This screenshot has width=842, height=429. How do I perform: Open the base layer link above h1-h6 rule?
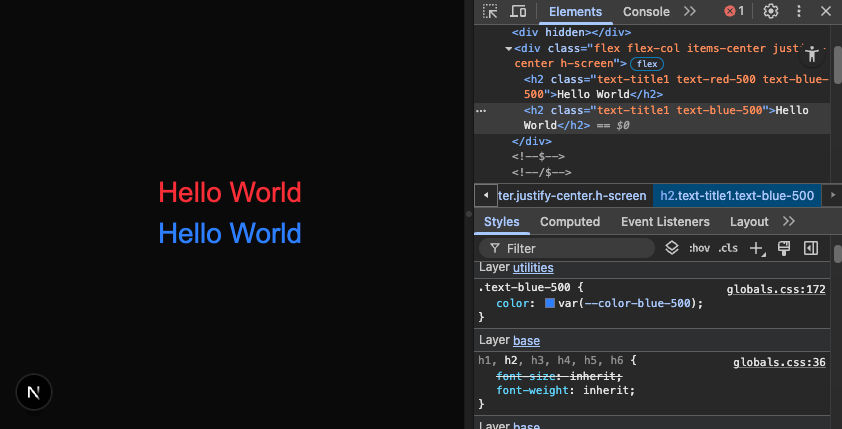pyautogui.click(x=526, y=340)
